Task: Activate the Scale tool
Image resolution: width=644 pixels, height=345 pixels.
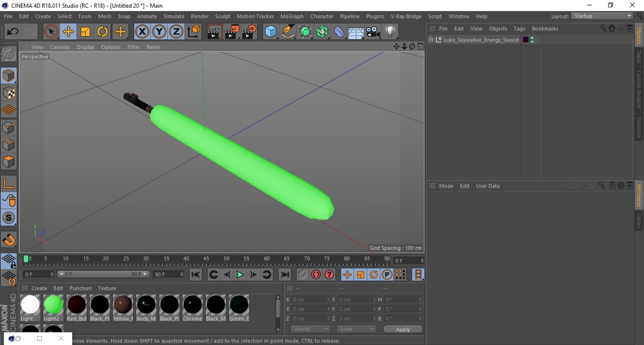Action: (x=85, y=32)
